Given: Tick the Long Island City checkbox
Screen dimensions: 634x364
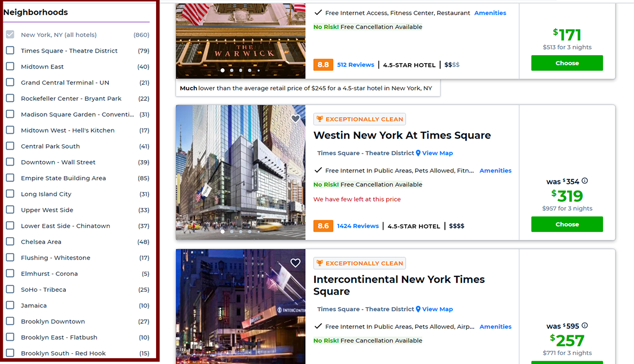Looking at the screenshot, I should 10,194.
